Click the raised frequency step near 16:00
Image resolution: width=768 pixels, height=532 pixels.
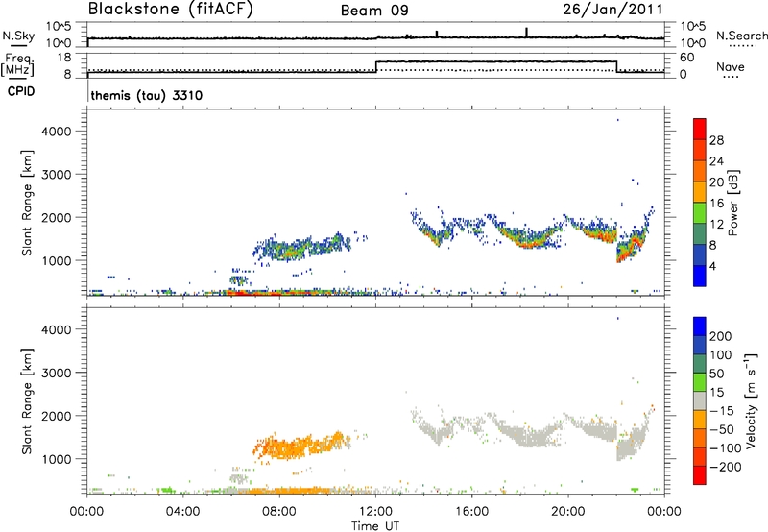[495, 61]
